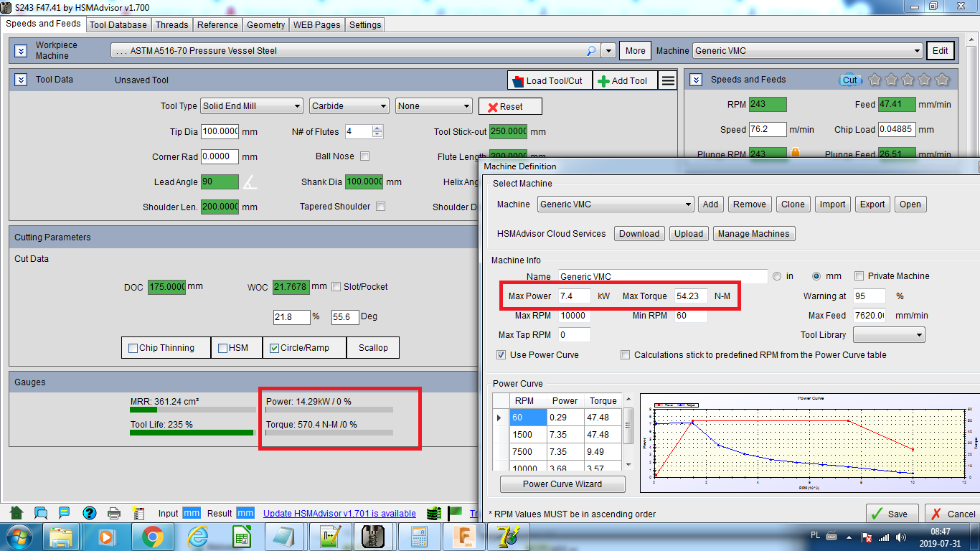
Task: Switch to the Tool Database tab
Action: pos(118,24)
